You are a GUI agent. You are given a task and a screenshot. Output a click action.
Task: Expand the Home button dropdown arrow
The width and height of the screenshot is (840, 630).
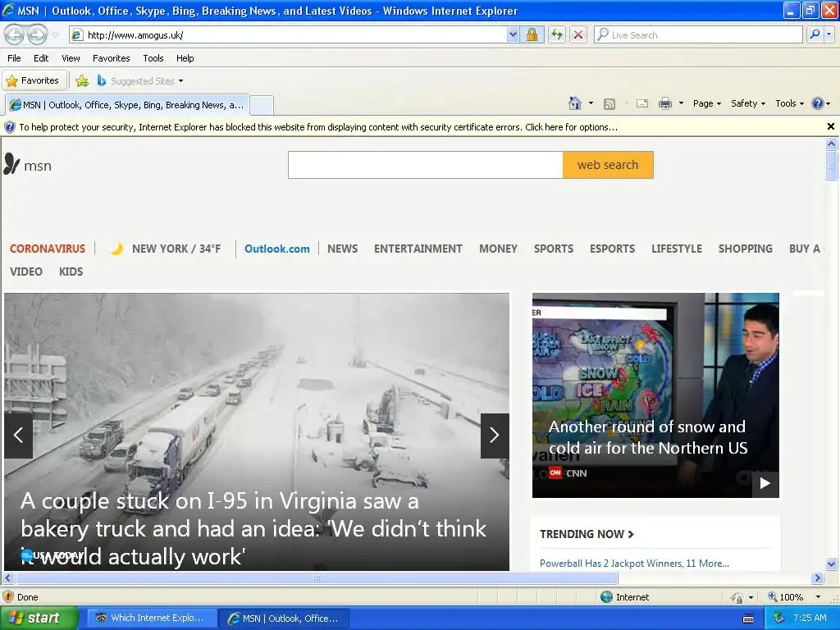coord(591,103)
